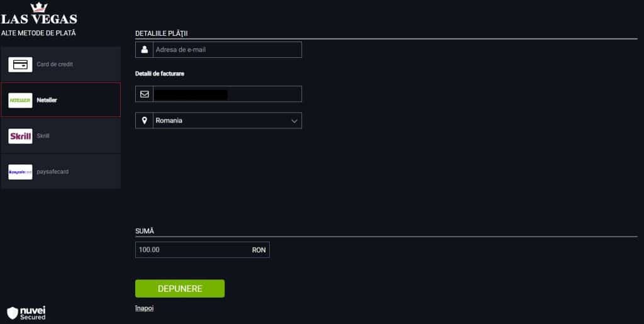Choose paysafecard as payment method
Screen dimensions: 644x324
pos(61,172)
